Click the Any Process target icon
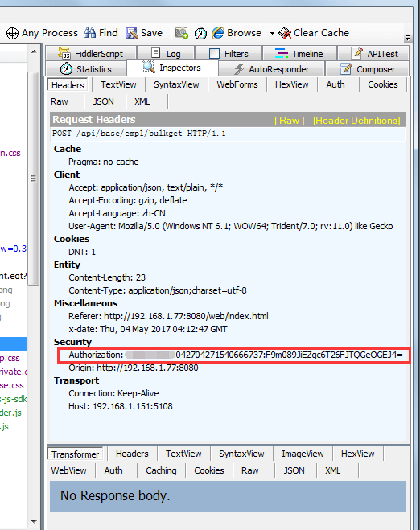The height and width of the screenshot is (530, 420). [13, 33]
